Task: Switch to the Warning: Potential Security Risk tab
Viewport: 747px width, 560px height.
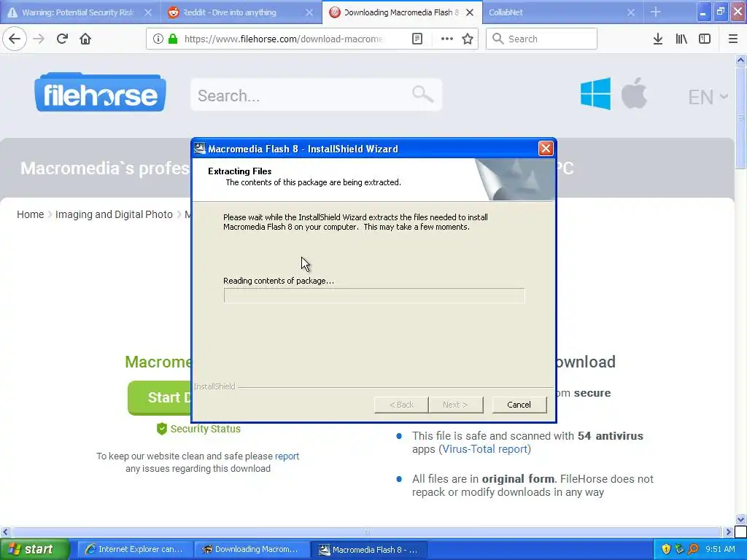Action: (x=77, y=12)
